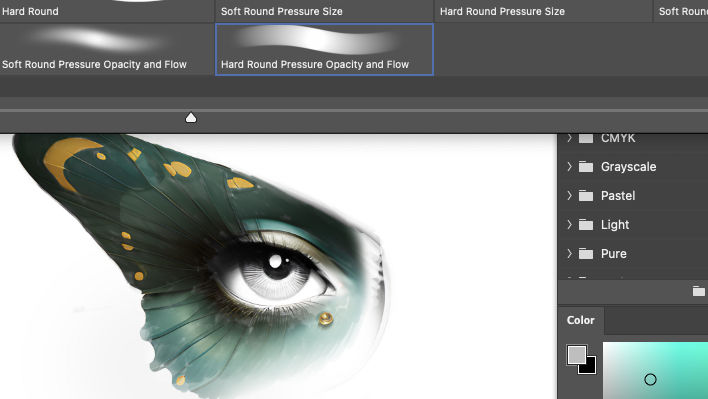The height and width of the screenshot is (399, 708).
Task: Pick the Hard Round Pressure Size brush
Action: 543,11
